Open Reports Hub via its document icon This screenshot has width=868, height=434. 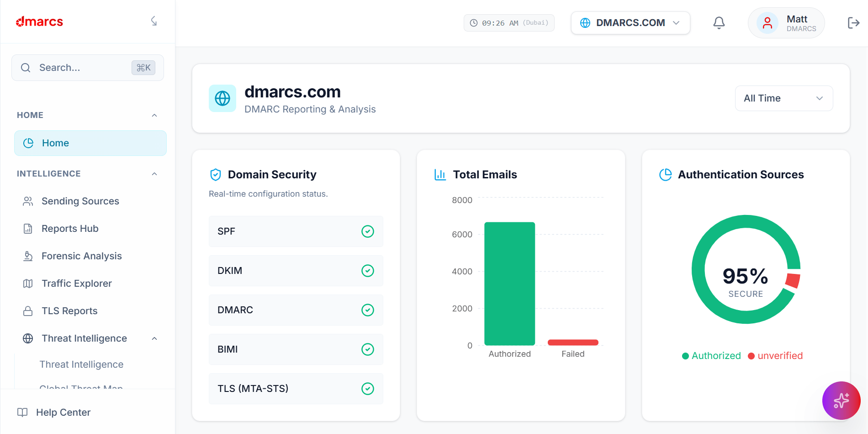pyautogui.click(x=28, y=228)
